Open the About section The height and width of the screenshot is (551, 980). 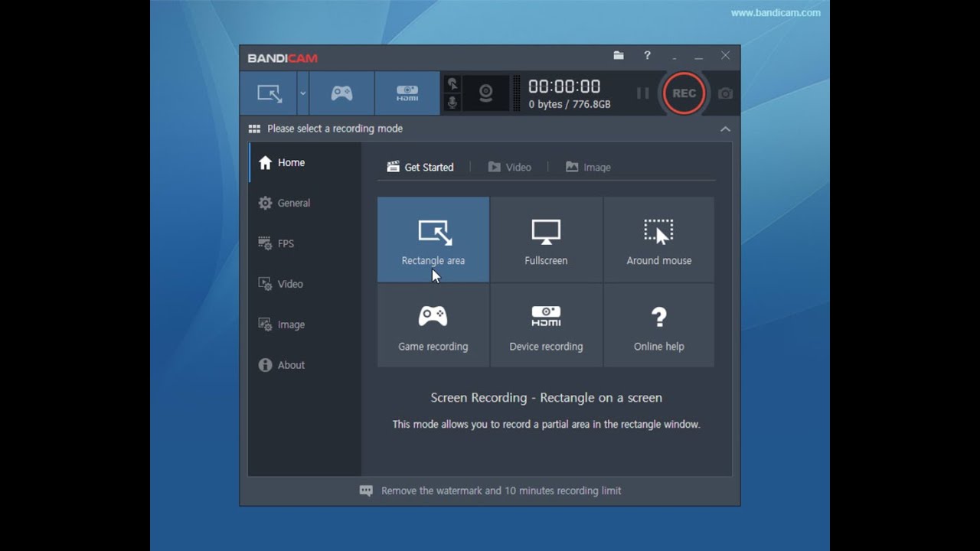pos(305,365)
